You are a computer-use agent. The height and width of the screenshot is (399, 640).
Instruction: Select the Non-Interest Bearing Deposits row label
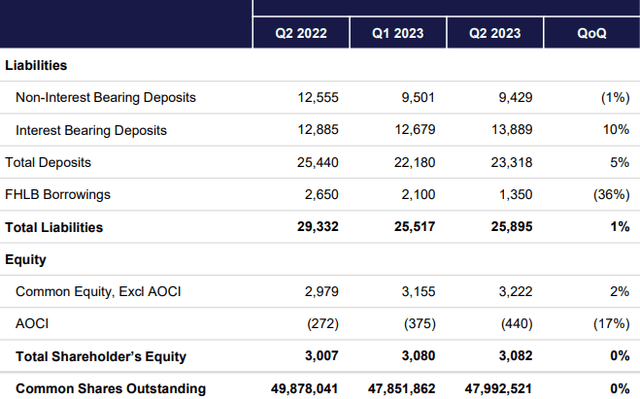pos(106,98)
